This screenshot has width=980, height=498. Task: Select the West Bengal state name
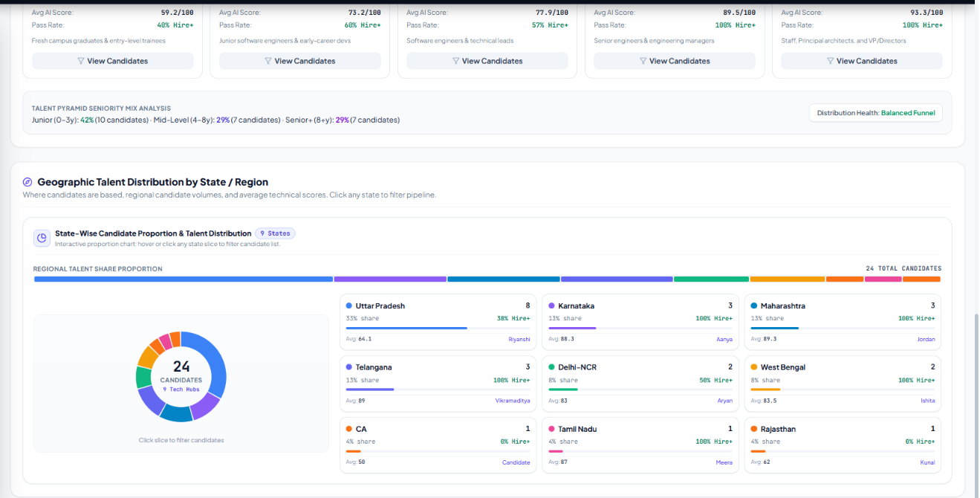point(783,367)
